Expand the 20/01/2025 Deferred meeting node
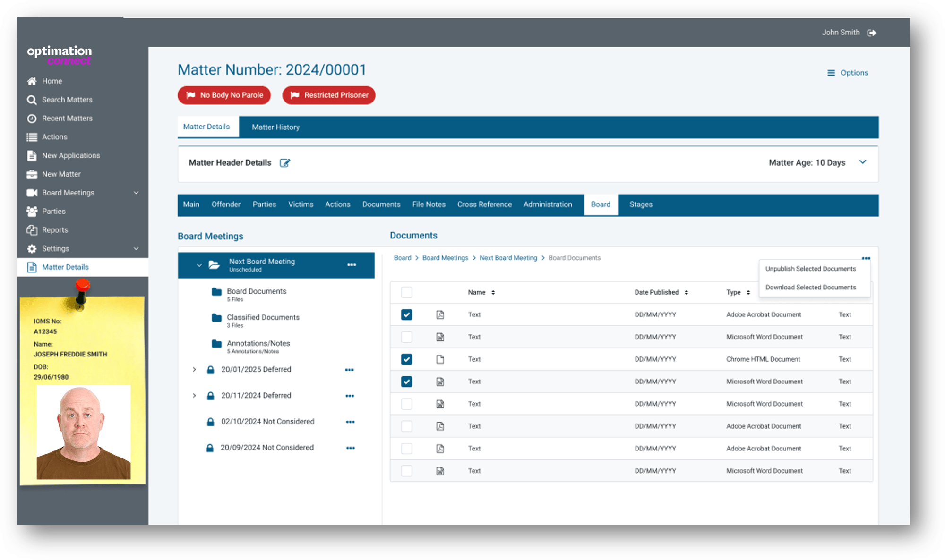The height and width of the screenshot is (560, 945). click(194, 370)
